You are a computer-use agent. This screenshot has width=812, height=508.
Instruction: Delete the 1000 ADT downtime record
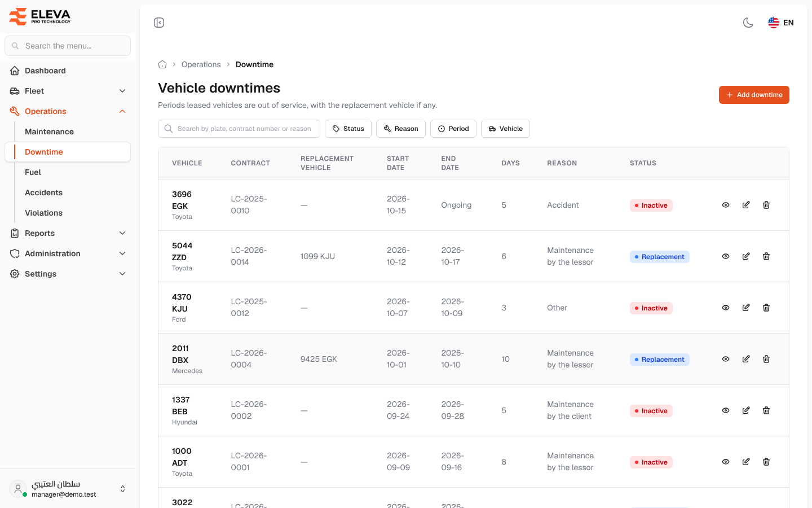tap(766, 462)
